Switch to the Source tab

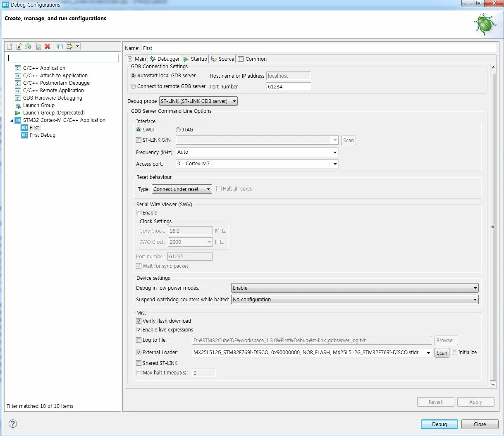click(x=222, y=59)
